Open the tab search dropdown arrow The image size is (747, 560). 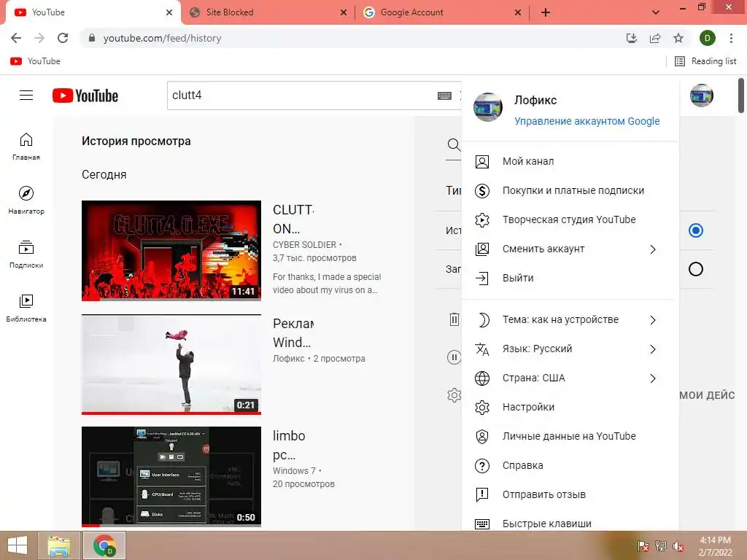point(656,12)
